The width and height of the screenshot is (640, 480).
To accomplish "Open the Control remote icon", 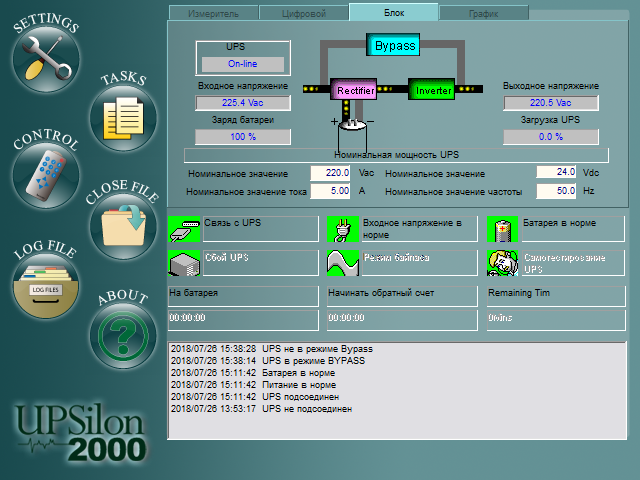I will [x=46, y=176].
